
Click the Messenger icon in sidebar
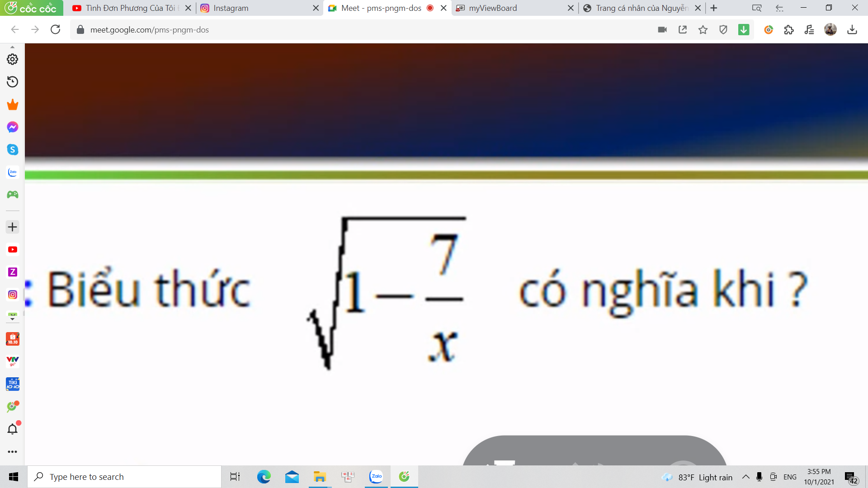[13, 127]
